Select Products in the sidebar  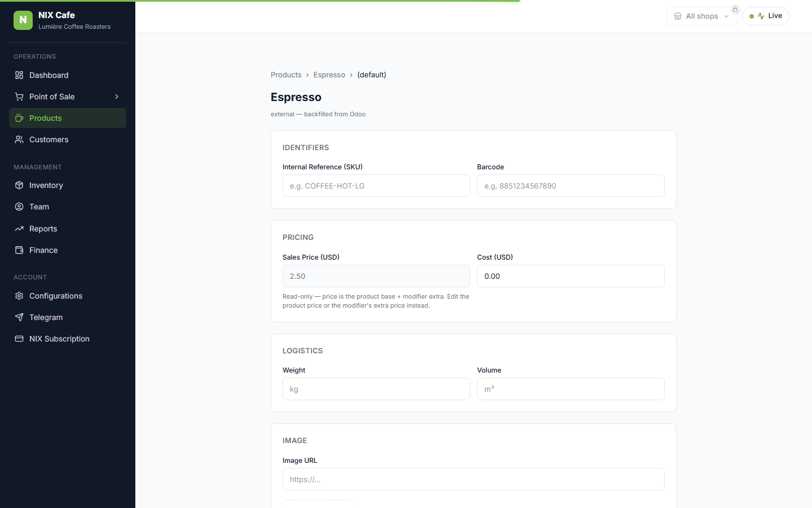tap(68, 118)
